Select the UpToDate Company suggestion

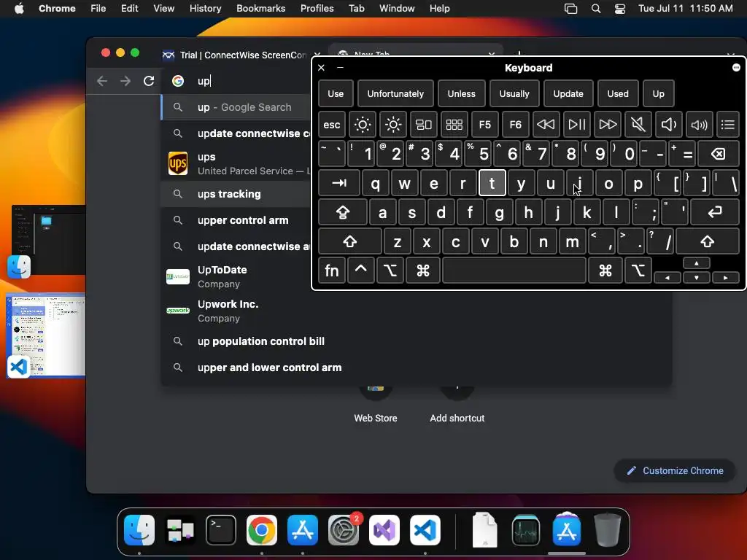pyautogui.click(x=236, y=276)
